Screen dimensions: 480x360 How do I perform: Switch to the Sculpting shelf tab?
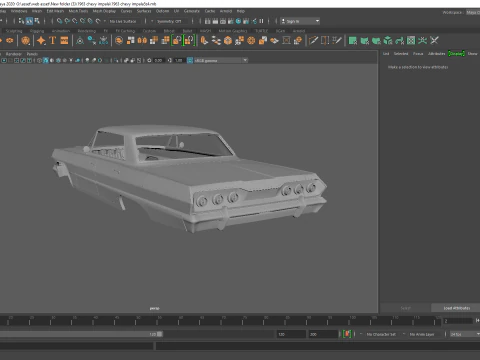(14, 31)
